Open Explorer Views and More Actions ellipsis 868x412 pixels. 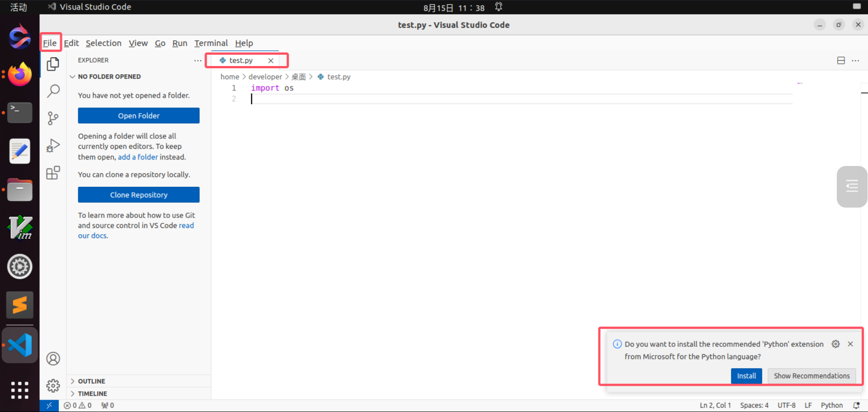click(x=198, y=61)
